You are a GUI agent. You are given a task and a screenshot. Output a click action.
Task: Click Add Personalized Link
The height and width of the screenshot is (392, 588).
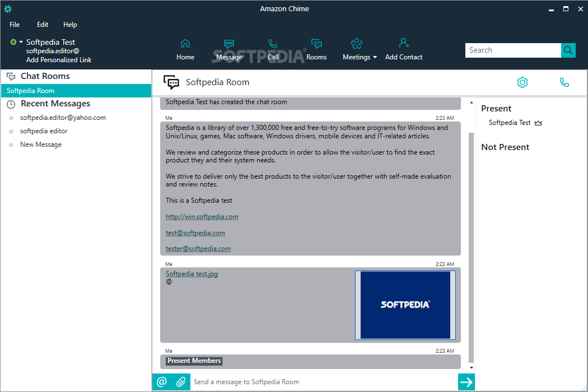pos(59,60)
